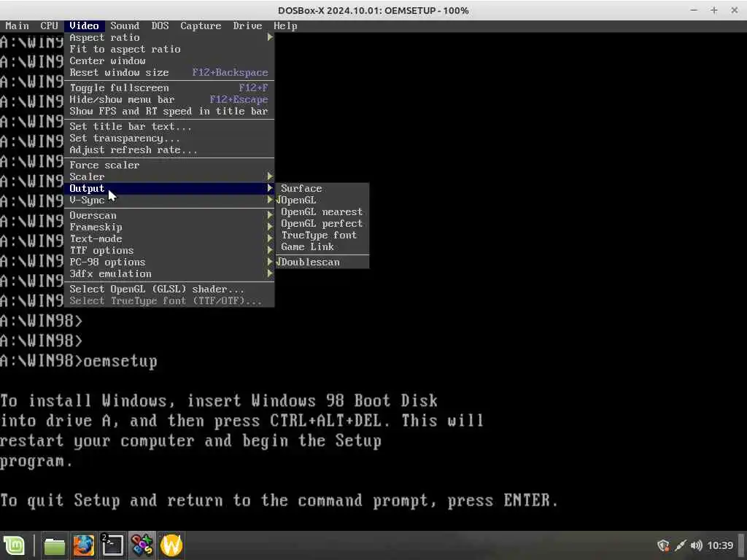Select Game Link output
This screenshot has width=747, height=560.
[x=322, y=246]
